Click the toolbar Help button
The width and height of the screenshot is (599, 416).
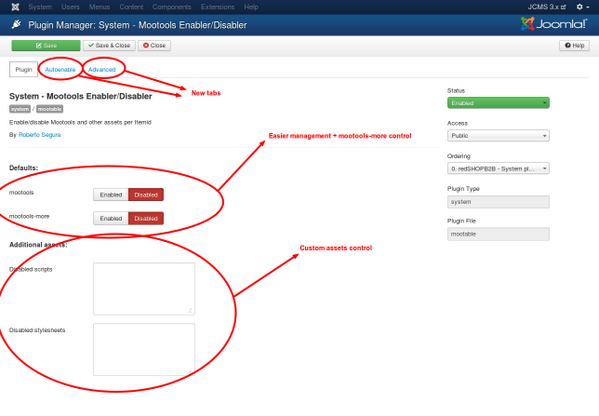(575, 45)
